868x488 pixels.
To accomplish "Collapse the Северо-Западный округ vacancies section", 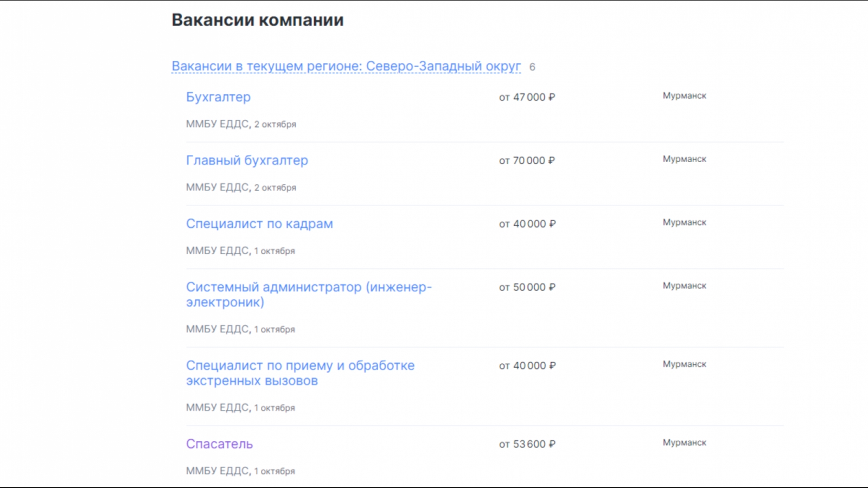I will (x=346, y=66).
